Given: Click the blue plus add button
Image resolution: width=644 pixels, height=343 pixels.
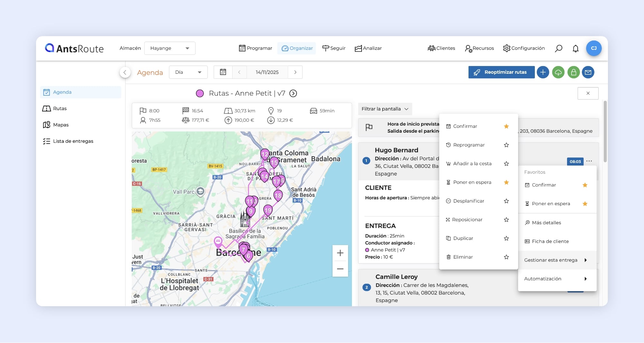Looking at the screenshot, I should (x=543, y=72).
